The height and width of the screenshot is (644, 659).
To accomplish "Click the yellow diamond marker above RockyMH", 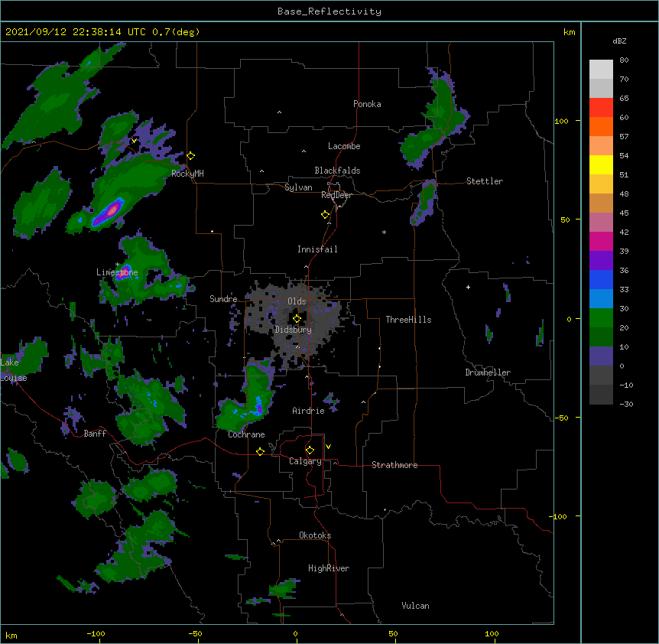I will pyautogui.click(x=191, y=155).
